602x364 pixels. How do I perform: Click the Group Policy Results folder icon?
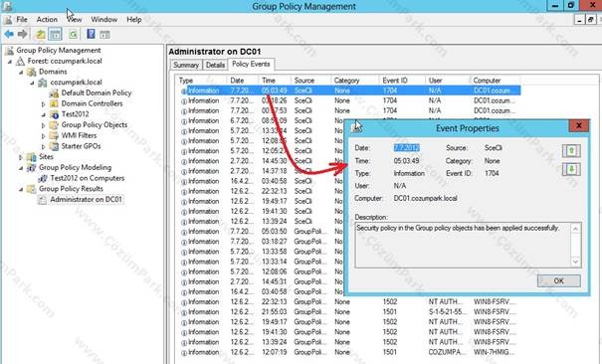pyautogui.click(x=31, y=189)
